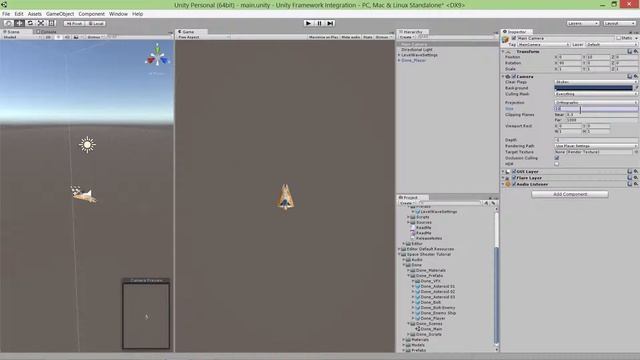
Task: Toggle the Camera component checkbox
Action: click(514, 76)
